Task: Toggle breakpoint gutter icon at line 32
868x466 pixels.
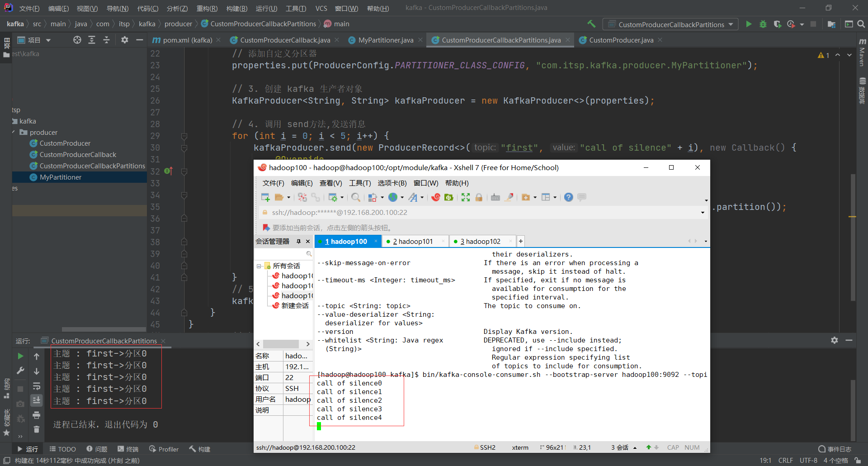Action: [168, 171]
